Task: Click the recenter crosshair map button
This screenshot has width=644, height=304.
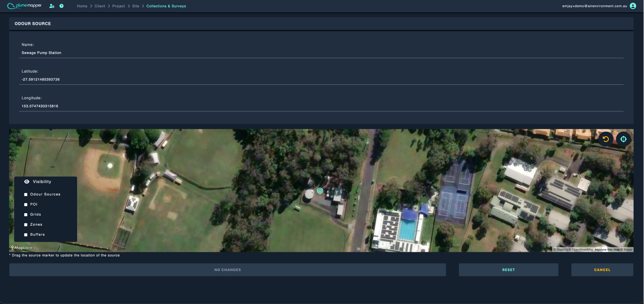Action: [x=623, y=139]
